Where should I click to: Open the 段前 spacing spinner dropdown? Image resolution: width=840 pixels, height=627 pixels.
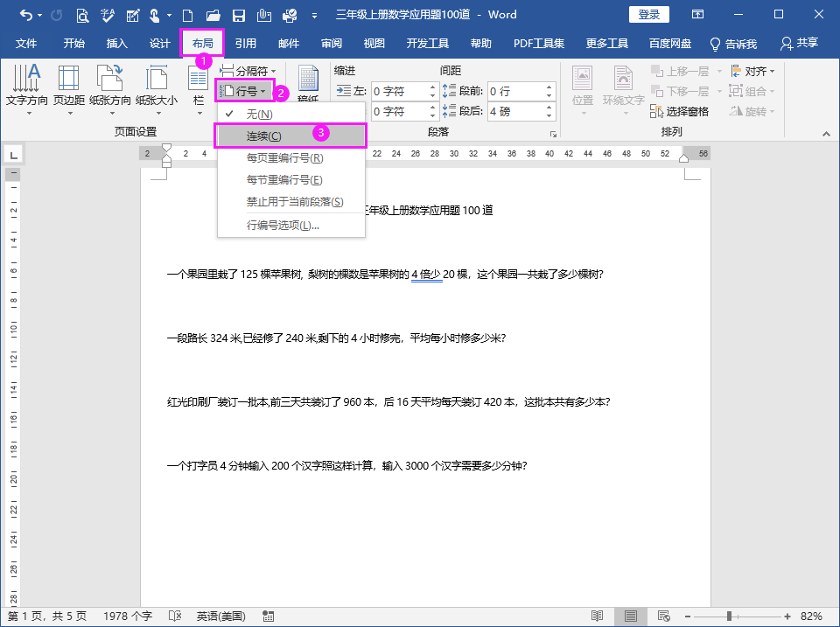click(x=547, y=90)
